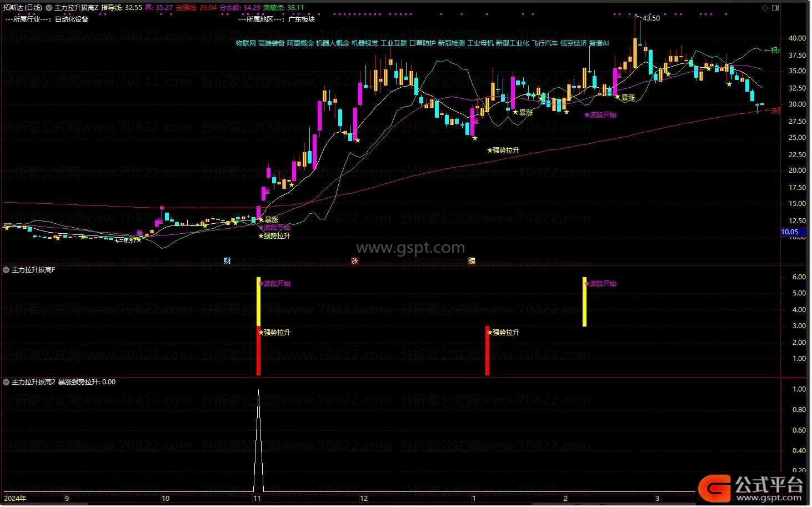Click the 暴涨 star label near November
Image resolution: width=812 pixels, height=507 pixels.
pyautogui.click(x=269, y=220)
